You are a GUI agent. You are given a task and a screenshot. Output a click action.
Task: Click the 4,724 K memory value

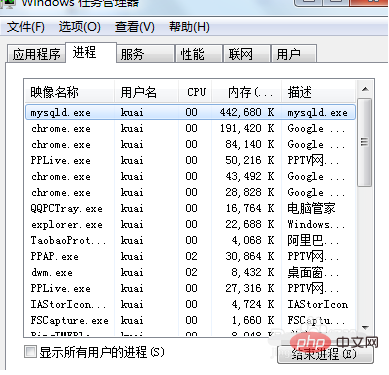click(253, 304)
